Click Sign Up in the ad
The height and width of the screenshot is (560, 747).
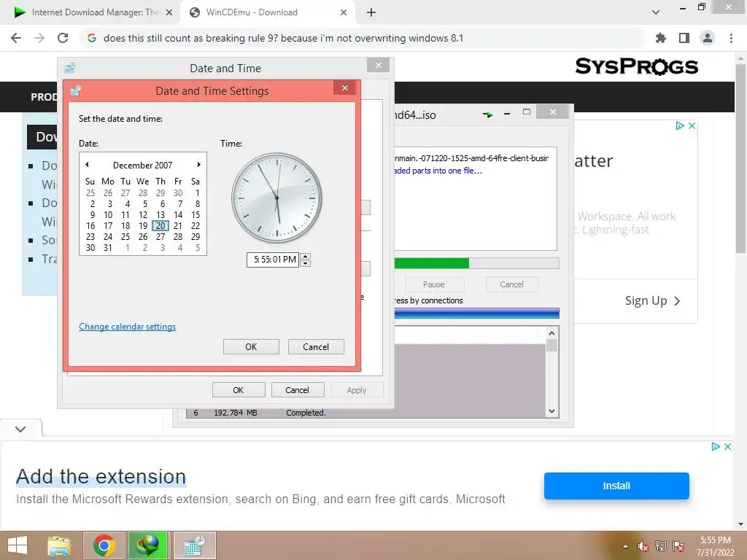653,301
